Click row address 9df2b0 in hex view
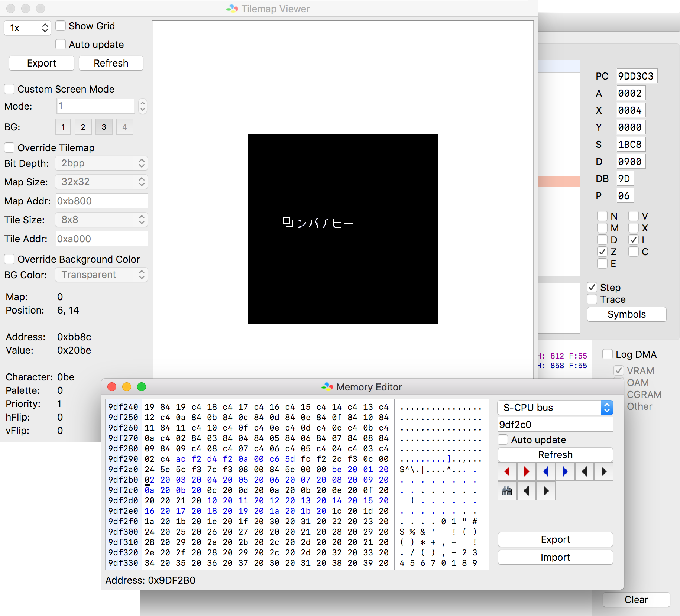The height and width of the screenshot is (616, 680). (123, 480)
